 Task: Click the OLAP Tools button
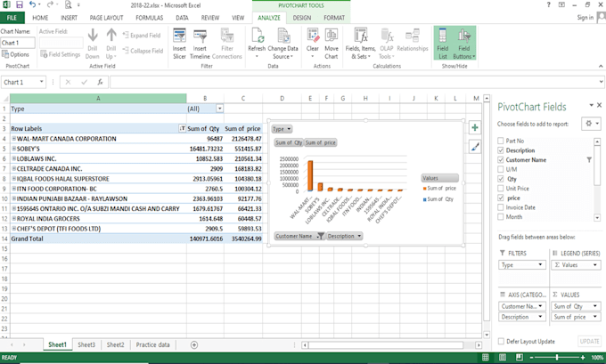tap(386, 44)
